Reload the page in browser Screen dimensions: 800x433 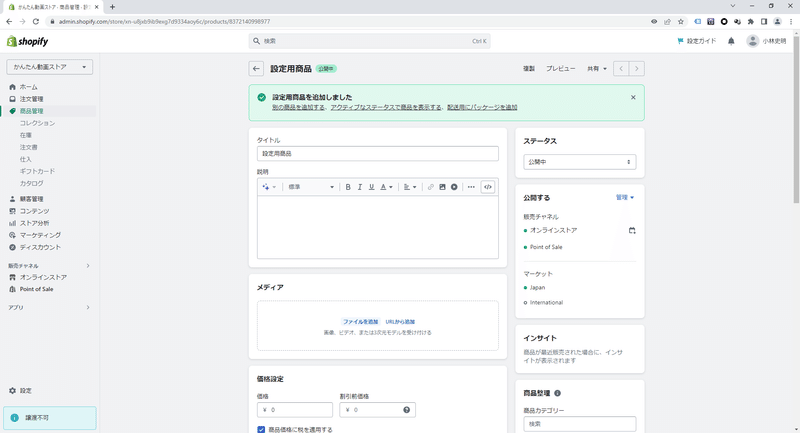point(36,21)
